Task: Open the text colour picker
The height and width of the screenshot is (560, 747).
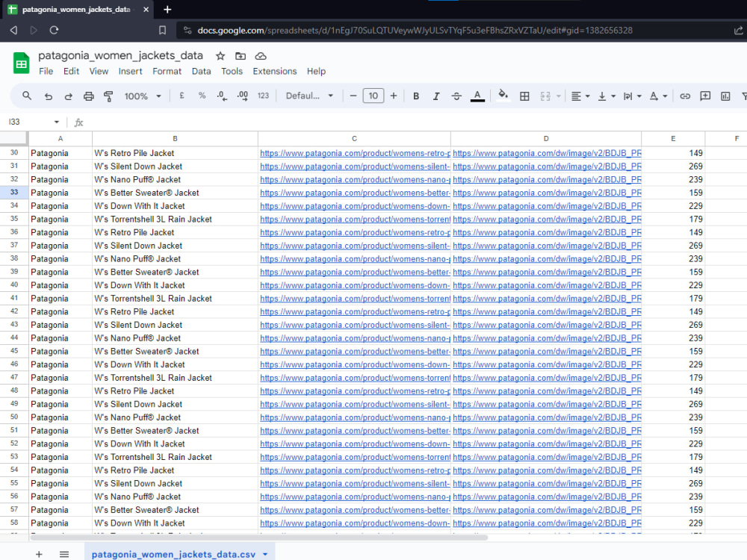Action: 477,96
